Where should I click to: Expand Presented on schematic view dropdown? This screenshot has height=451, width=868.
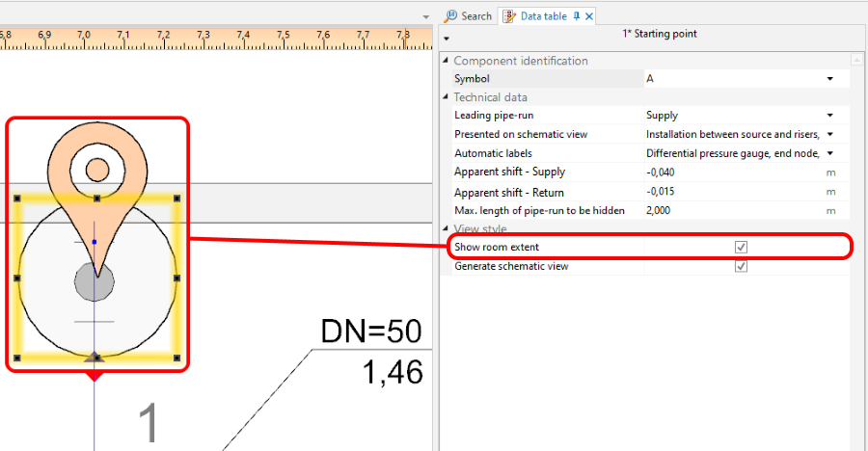[829, 135]
